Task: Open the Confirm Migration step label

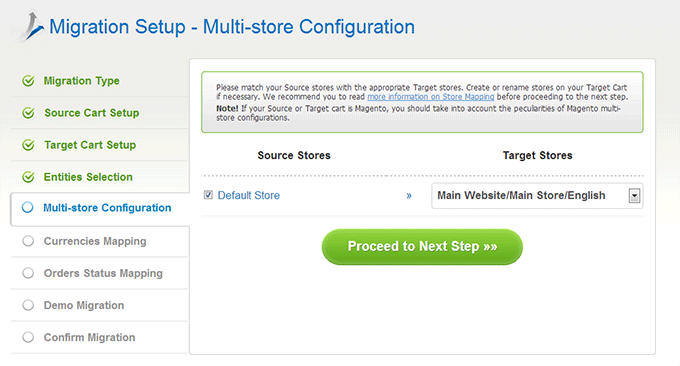Action: (x=89, y=337)
